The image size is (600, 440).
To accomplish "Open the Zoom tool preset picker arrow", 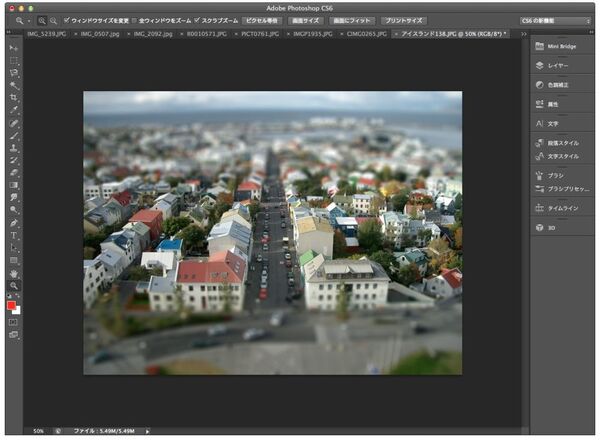I will (29, 21).
